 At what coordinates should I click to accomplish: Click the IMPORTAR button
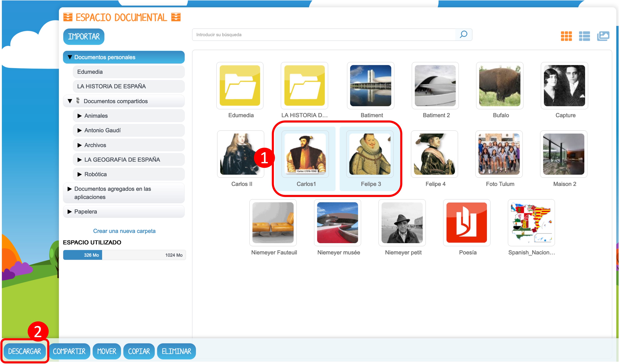click(84, 37)
